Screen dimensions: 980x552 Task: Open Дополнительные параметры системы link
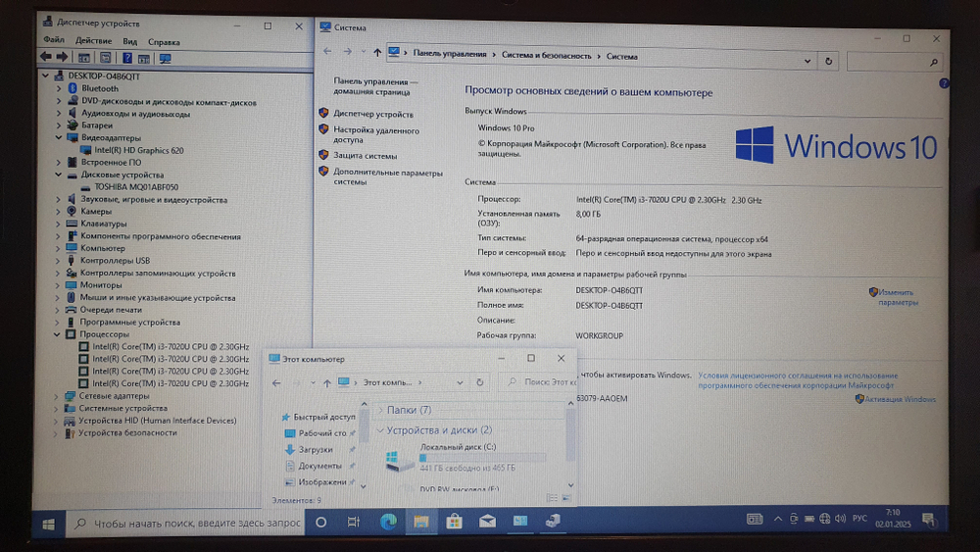pos(387,176)
